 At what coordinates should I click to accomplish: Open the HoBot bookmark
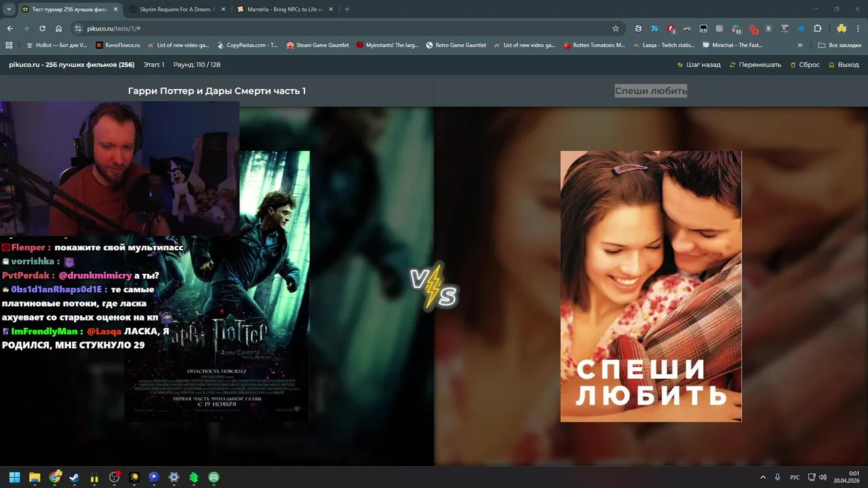[x=57, y=45]
